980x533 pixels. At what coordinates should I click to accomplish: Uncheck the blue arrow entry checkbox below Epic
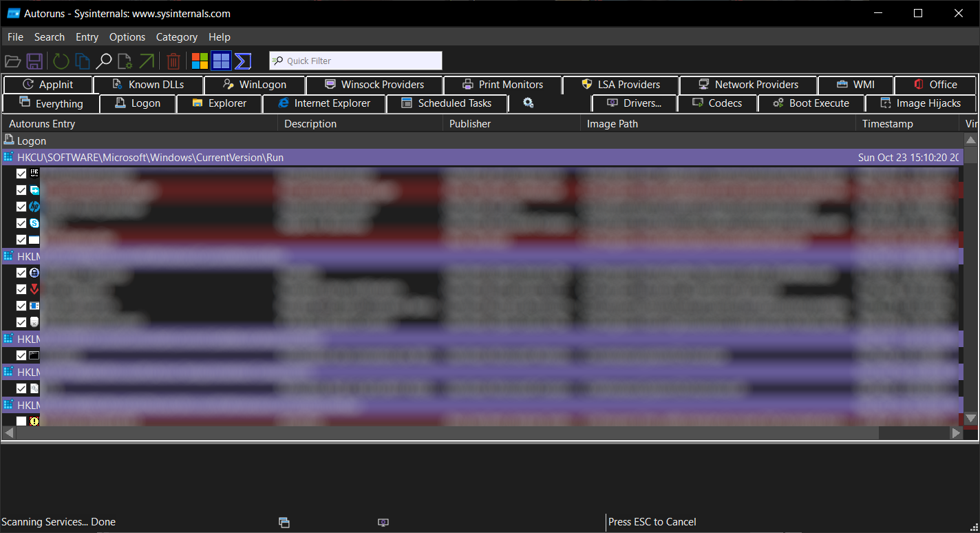[x=21, y=190]
